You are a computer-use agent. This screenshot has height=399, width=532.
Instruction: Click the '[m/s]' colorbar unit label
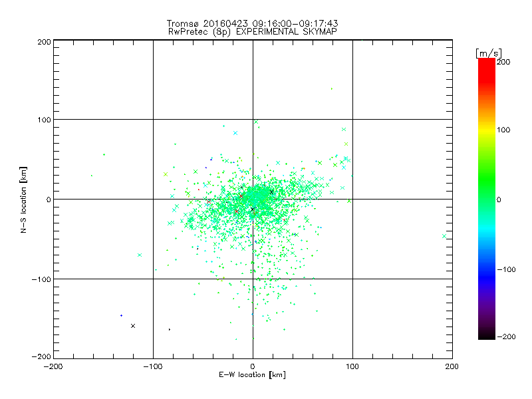coord(489,53)
